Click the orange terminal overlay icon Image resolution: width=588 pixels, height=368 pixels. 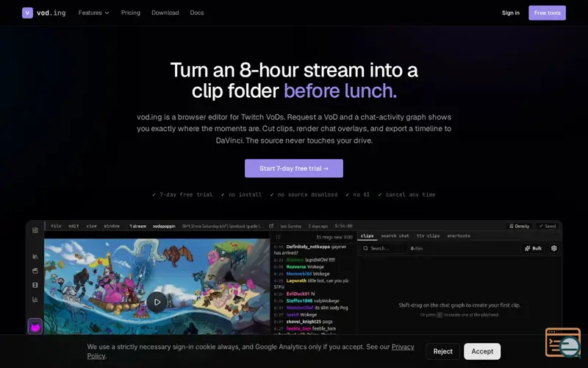pyautogui.click(x=563, y=342)
